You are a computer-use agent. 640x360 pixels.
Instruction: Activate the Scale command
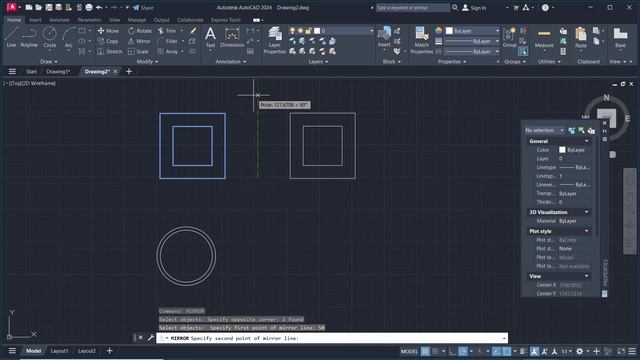pos(138,52)
